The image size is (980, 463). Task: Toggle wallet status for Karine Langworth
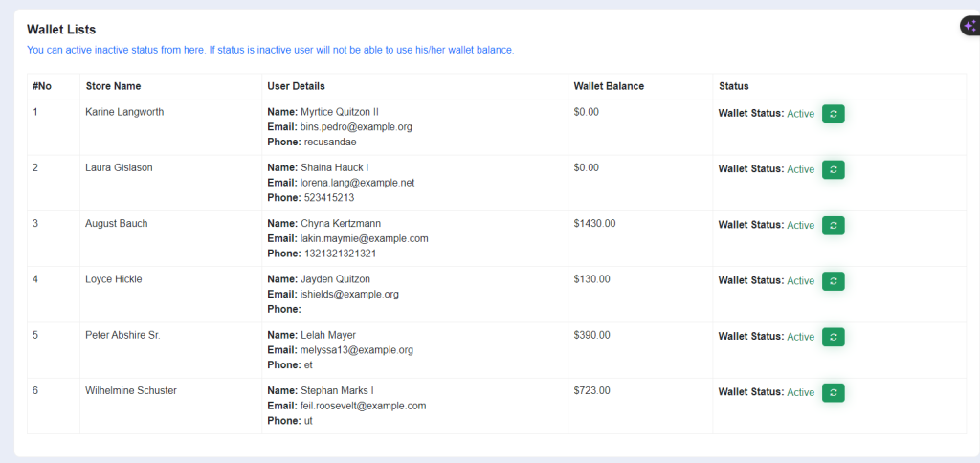click(834, 114)
